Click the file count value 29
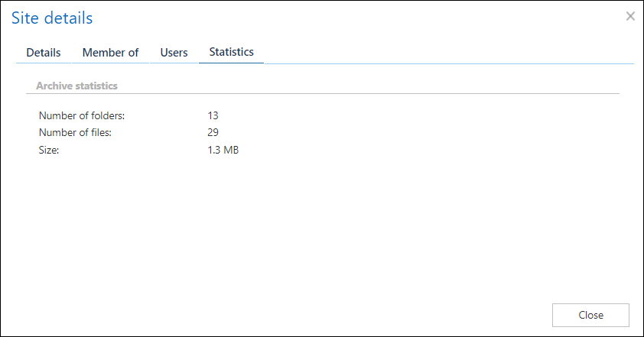Screen dimensions: 644x337 pyautogui.click(x=213, y=133)
